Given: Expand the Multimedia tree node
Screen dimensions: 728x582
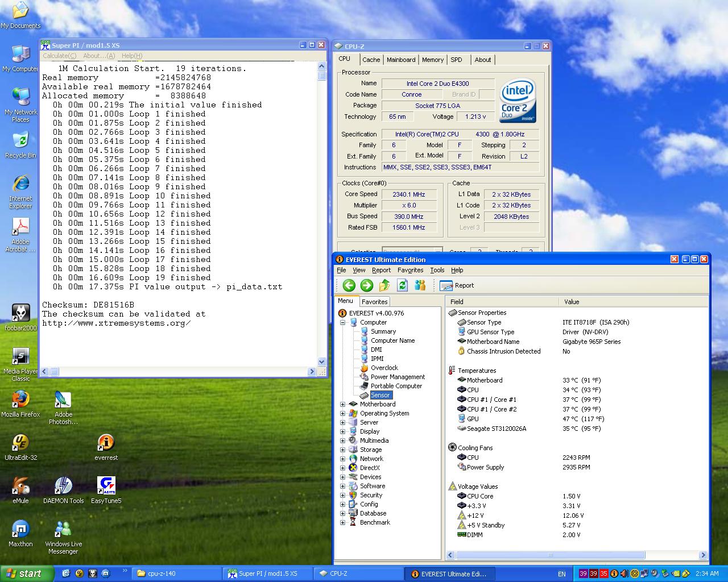Looking at the screenshot, I should 343,440.
